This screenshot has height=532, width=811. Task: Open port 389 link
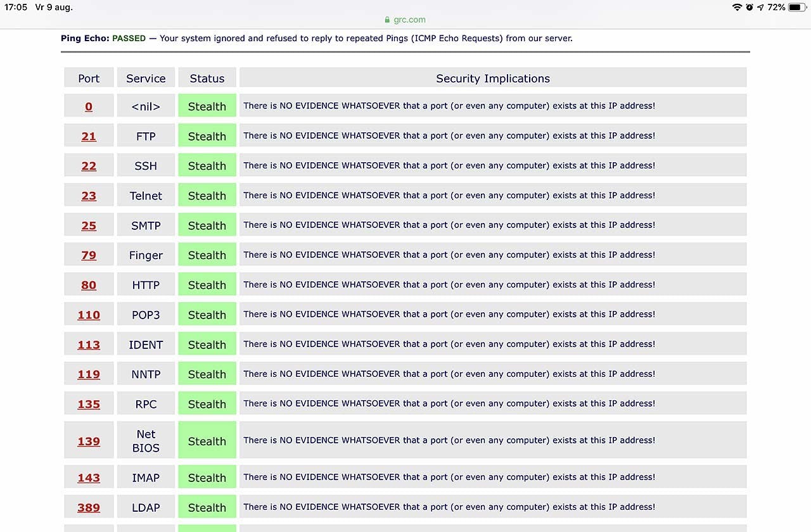click(89, 507)
